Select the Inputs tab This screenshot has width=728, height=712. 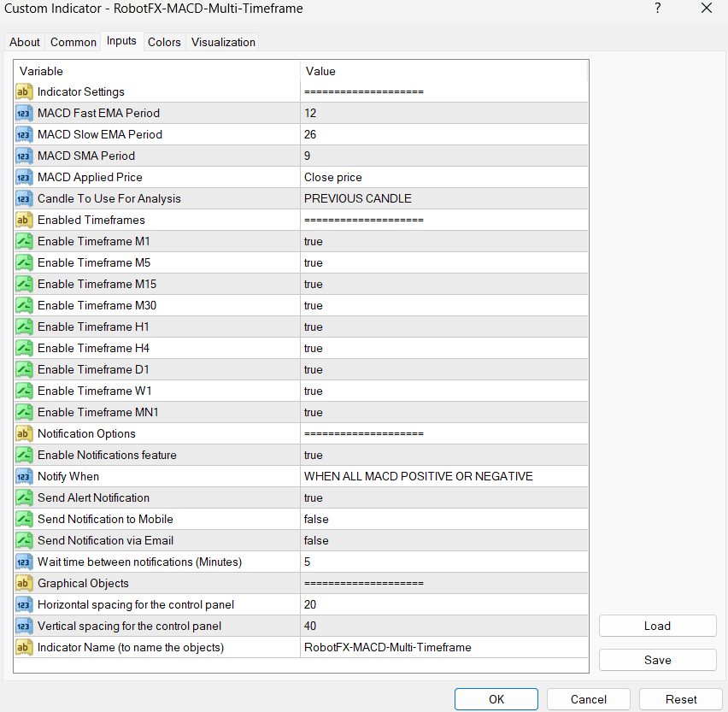[x=121, y=41]
